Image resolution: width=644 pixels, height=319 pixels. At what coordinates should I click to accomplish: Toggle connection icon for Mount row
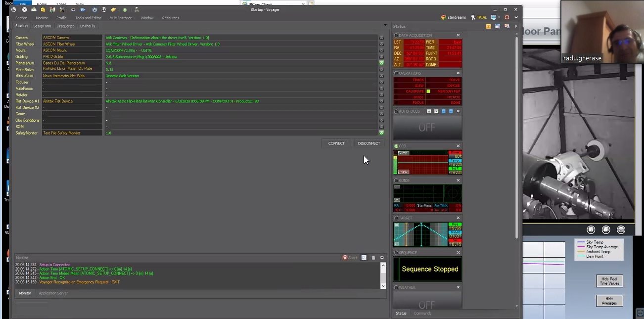tap(381, 50)
